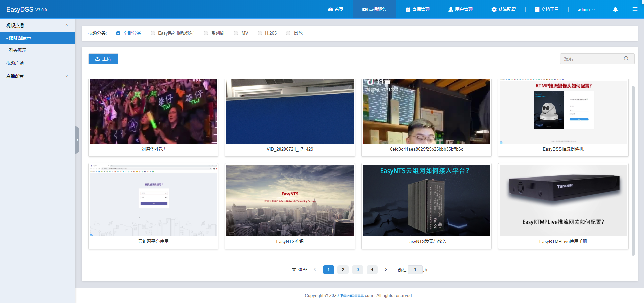Click the EasyDSS V3.0.0 logo
Viewport: 644px width, 303px height.
coord(26,9)
